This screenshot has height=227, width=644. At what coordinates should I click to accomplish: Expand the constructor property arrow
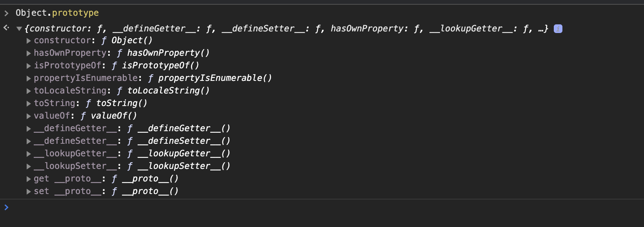click(29, 41)
